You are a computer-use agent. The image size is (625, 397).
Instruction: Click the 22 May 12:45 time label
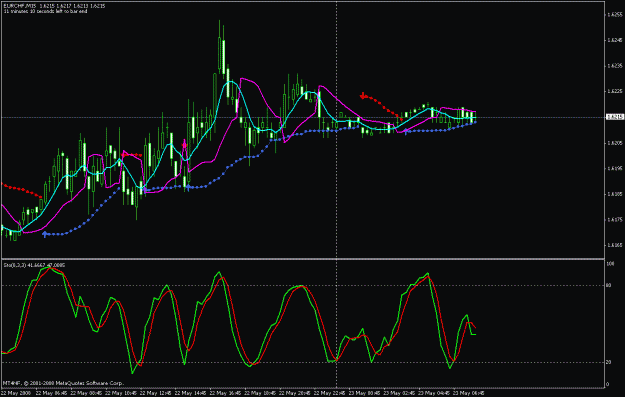155,393
